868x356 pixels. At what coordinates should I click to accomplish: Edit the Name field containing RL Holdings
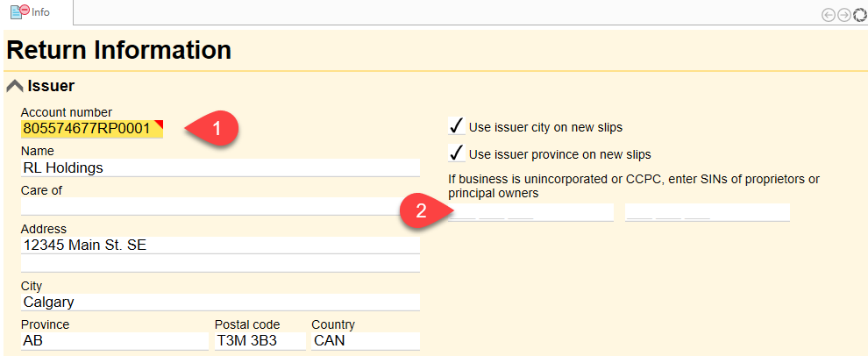[219, 167]
